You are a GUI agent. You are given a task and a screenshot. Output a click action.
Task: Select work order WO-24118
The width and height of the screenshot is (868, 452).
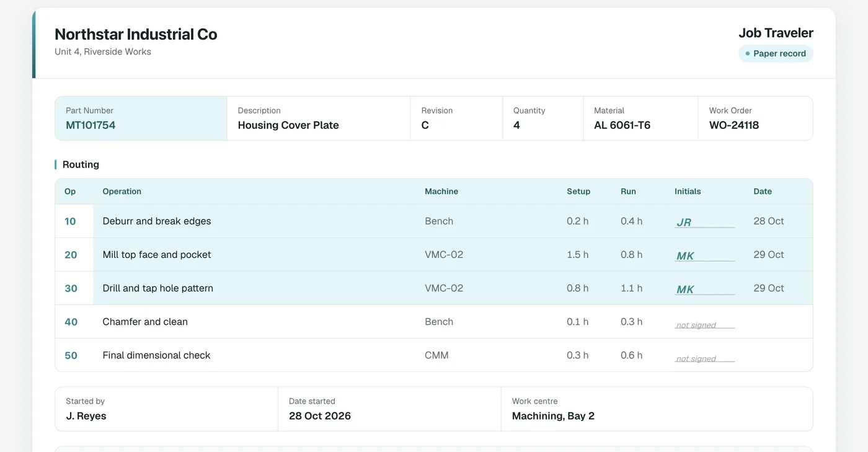(734, 125)
